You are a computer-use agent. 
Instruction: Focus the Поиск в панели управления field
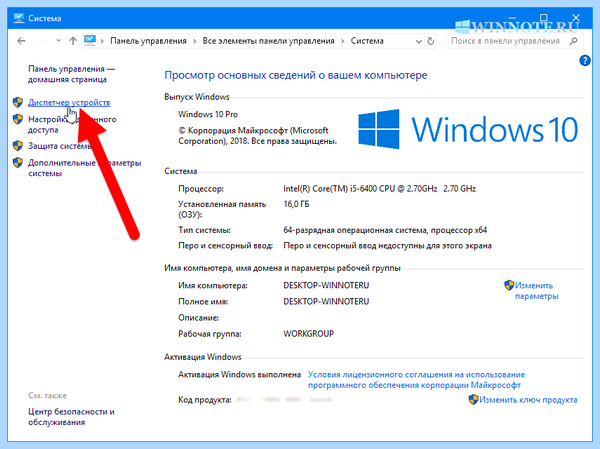tap(514, 41)
